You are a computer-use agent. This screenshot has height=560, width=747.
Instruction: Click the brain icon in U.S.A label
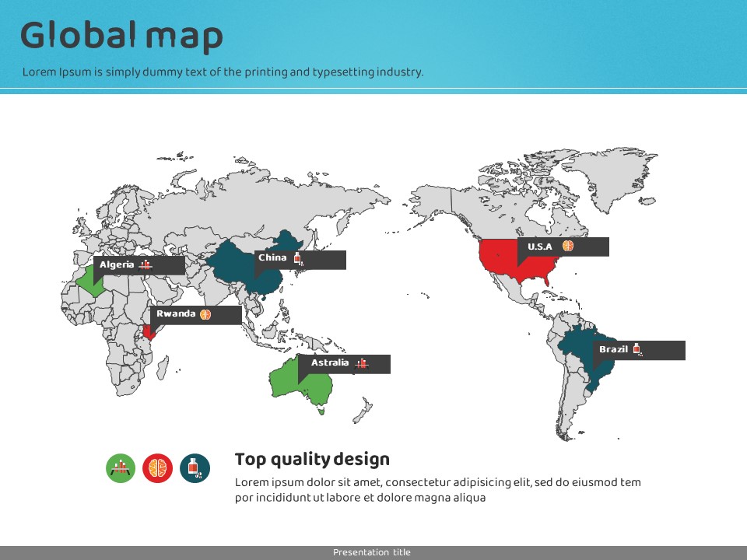point(569,247)
